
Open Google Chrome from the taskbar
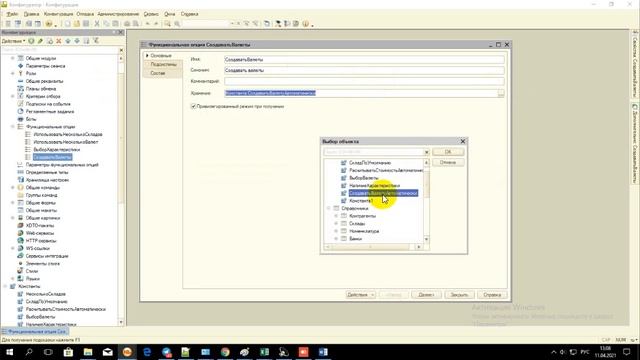tap(225, 352)
